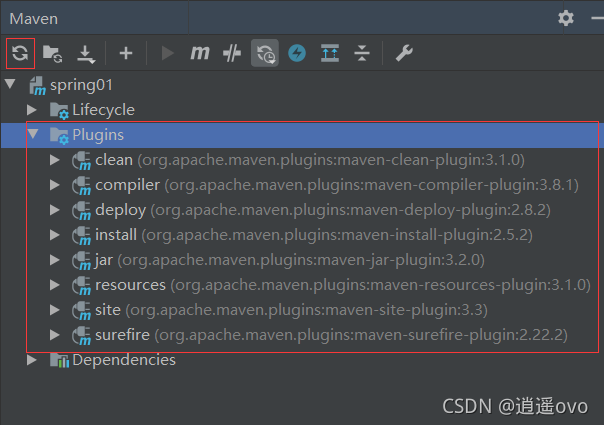Show dependencies diagram with lightning icon
This screenshot has width=604, height=425.
point(297,53)
